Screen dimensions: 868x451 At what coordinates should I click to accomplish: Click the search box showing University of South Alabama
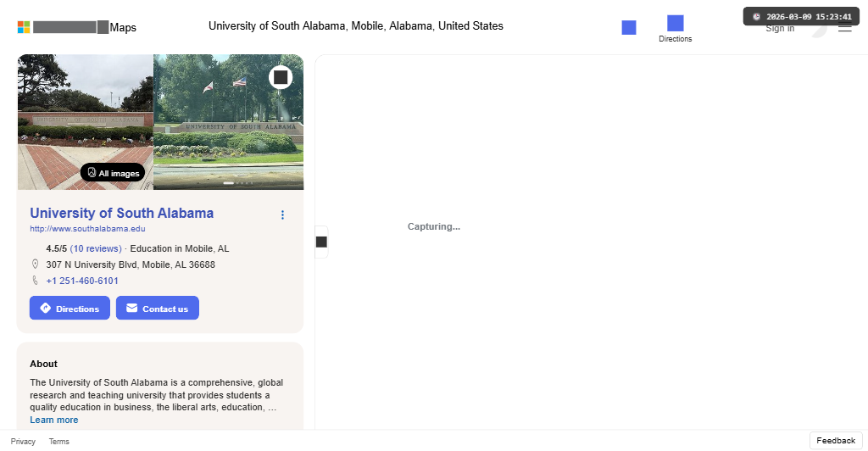pos(356,26)
